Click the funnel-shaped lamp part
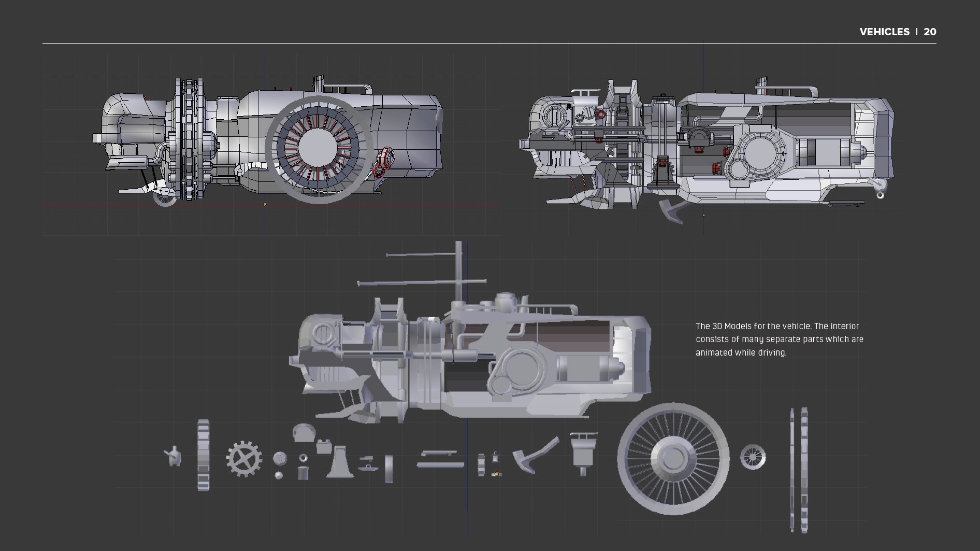Screen dimensions: 980x551 583,452
